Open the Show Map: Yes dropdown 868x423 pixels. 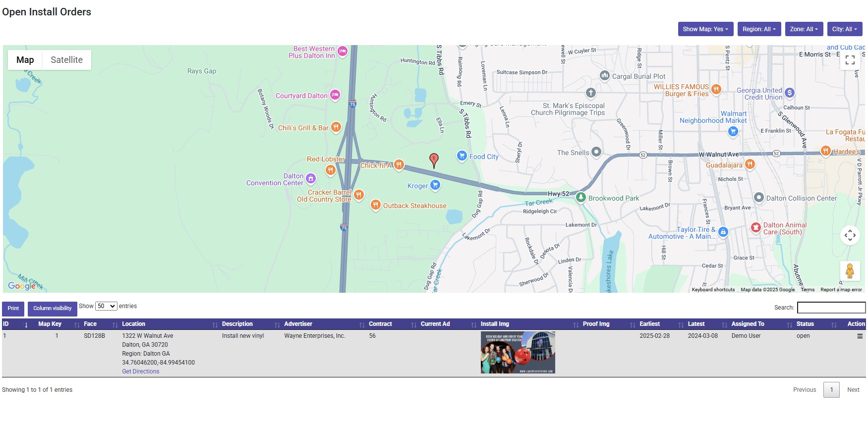(705, 29)
